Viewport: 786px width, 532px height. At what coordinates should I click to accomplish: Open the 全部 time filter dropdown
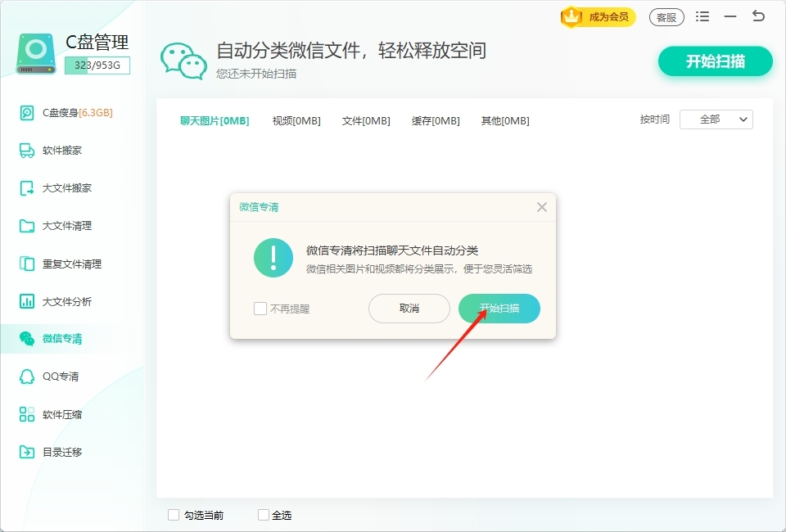716,119
